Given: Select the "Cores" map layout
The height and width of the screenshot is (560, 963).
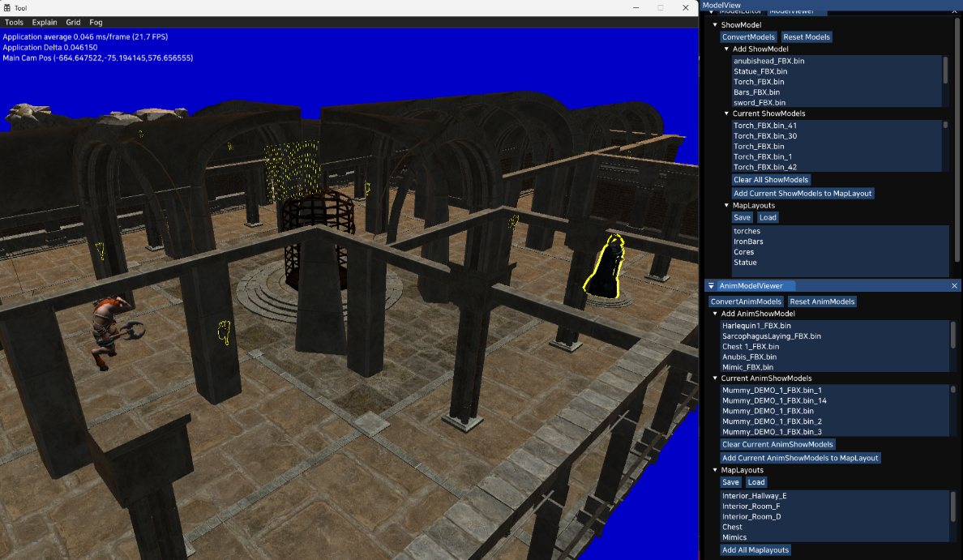Looking at the screenshot, I should point(840,252).
